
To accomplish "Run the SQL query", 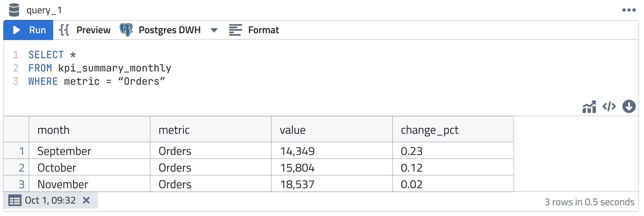I will coord(29,30).
